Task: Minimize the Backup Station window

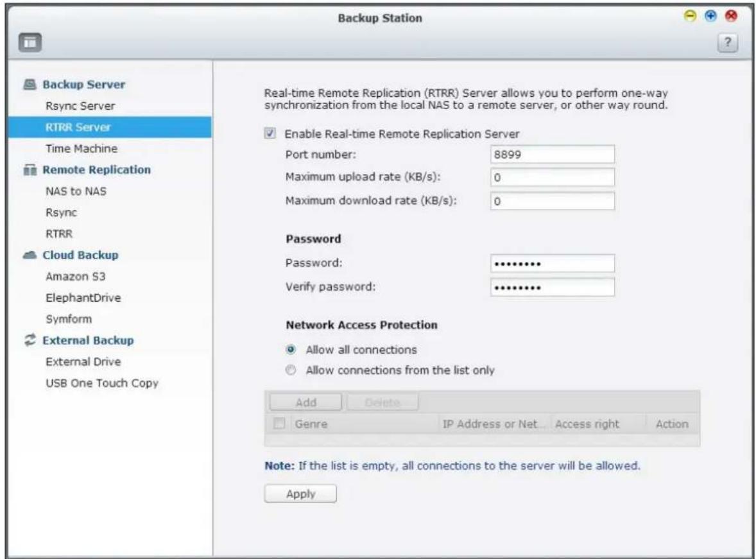Action: coord(691,16)
